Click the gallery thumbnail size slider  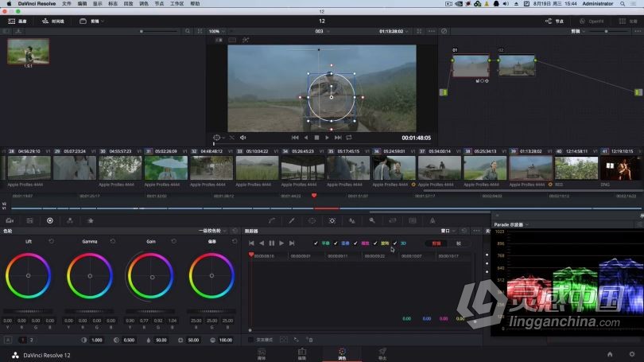click(158, 31)
